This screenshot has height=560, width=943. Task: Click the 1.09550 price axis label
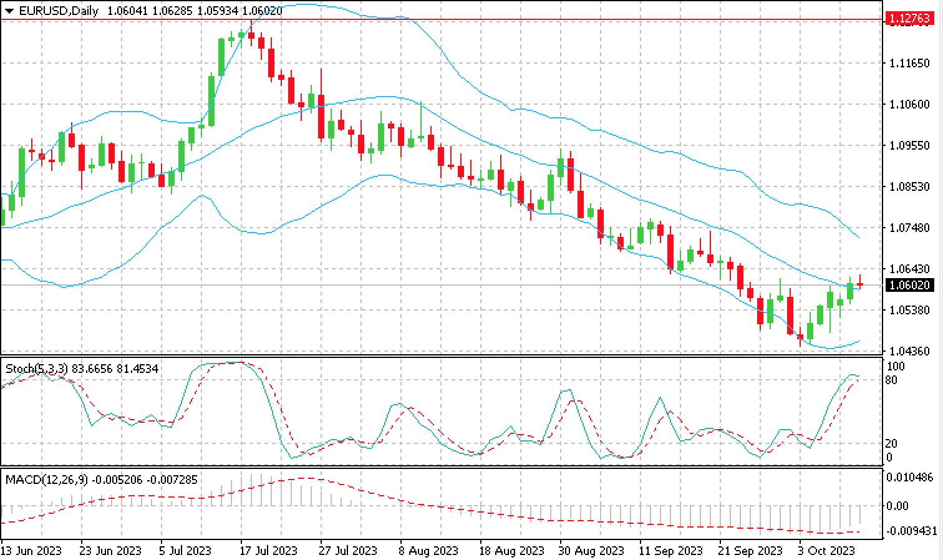908,145
